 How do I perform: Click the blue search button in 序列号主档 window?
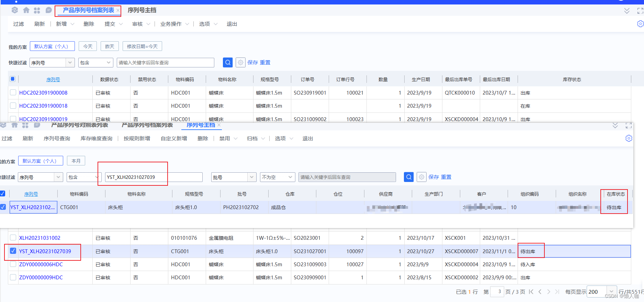pos(409,177)
